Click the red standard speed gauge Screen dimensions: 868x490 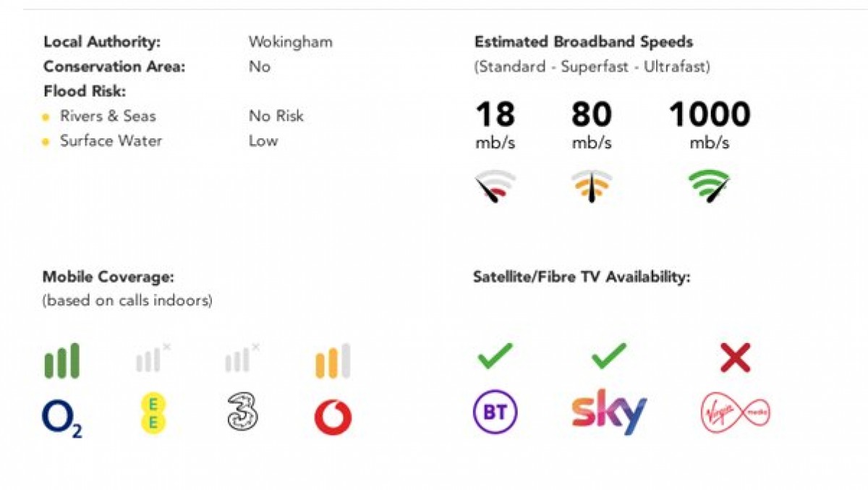[495, 186]
